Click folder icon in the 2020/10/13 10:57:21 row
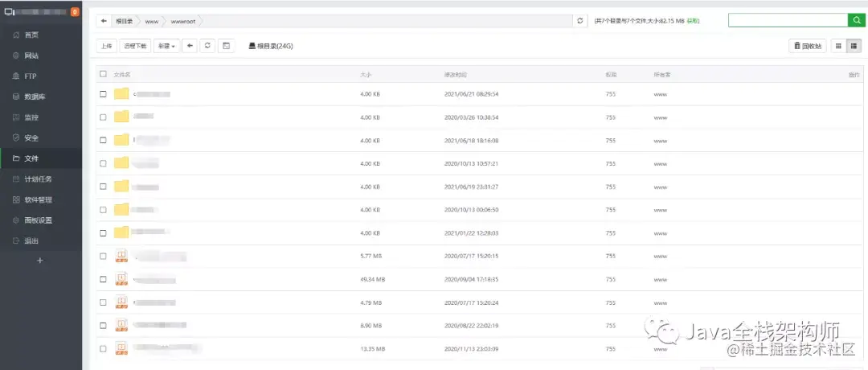 (x=121, y=163)
